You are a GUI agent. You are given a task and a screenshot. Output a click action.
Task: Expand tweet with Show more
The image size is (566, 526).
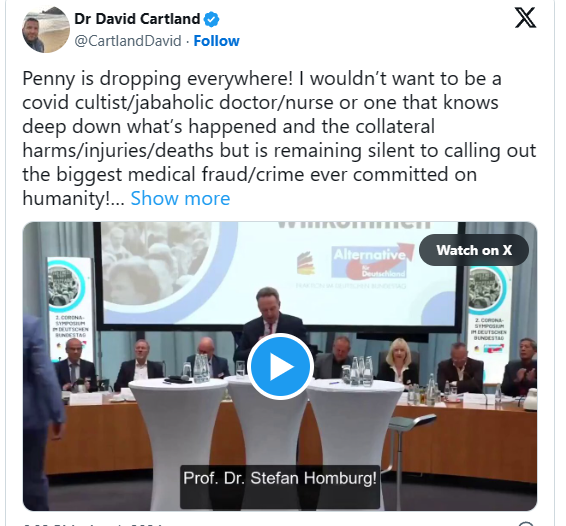180,198
